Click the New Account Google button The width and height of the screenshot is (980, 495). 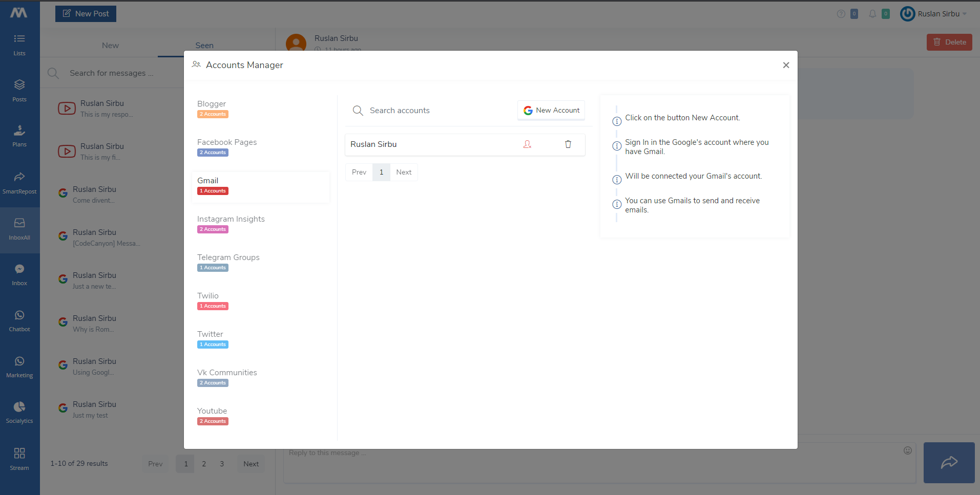coord(551,110)
